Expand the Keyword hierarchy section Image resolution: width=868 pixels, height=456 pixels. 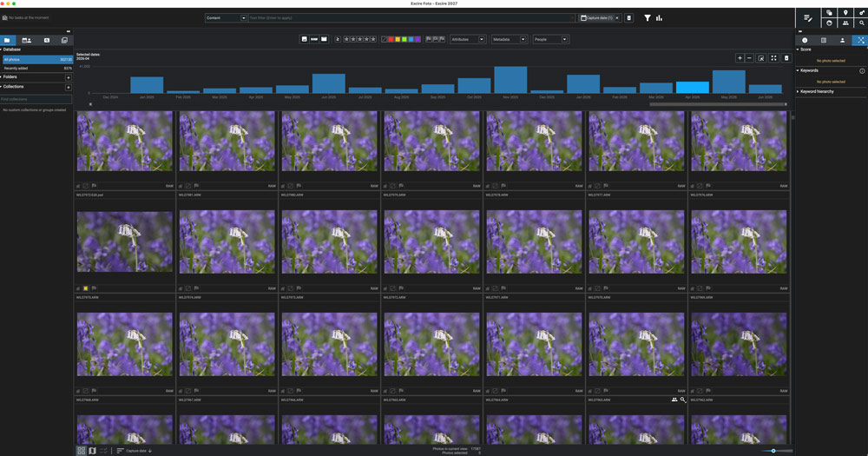(x=798, y=91)
